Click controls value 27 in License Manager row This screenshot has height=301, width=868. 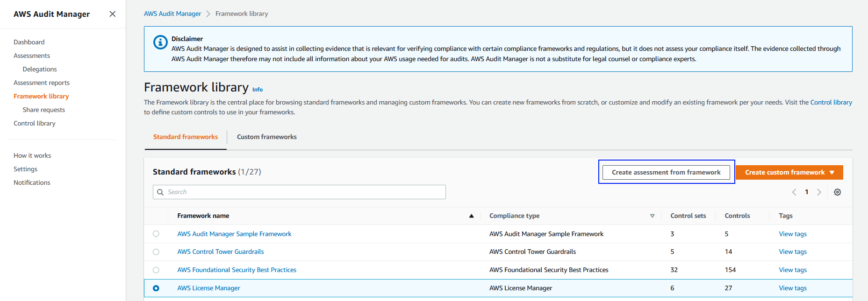click(x=728, y=288)
